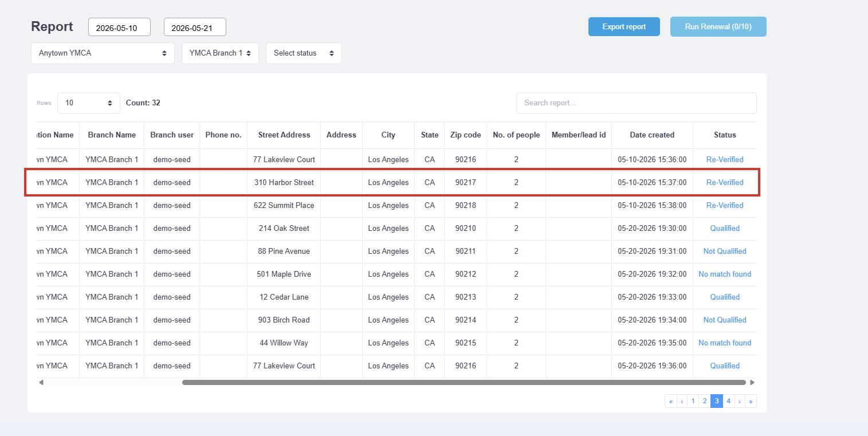Open page 1 of the report
Image resolution: width=868 pixels, height=436 pixels.
(x=693, y=401)
